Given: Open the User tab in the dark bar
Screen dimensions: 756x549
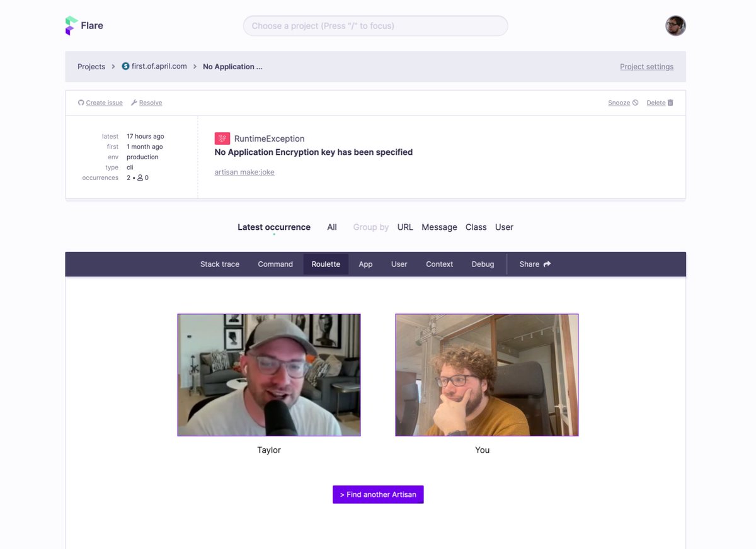Looking at the screenshot, I should tap(399, 264).
